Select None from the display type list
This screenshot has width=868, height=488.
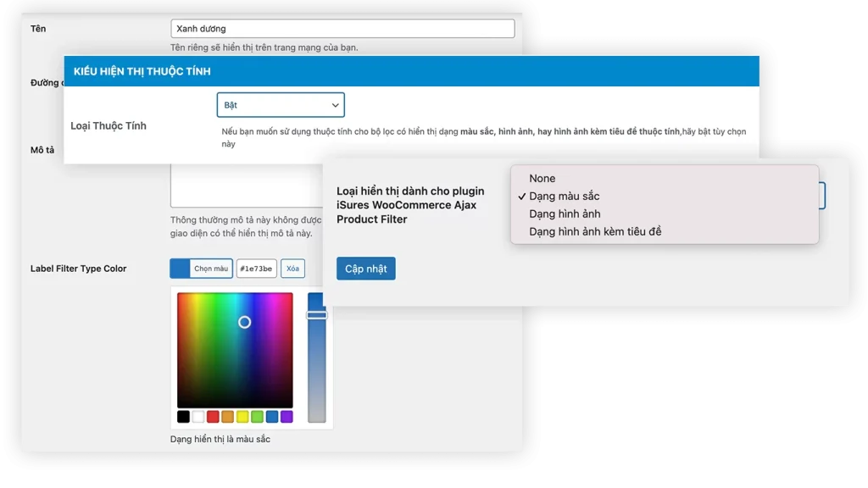coord(542,179)
